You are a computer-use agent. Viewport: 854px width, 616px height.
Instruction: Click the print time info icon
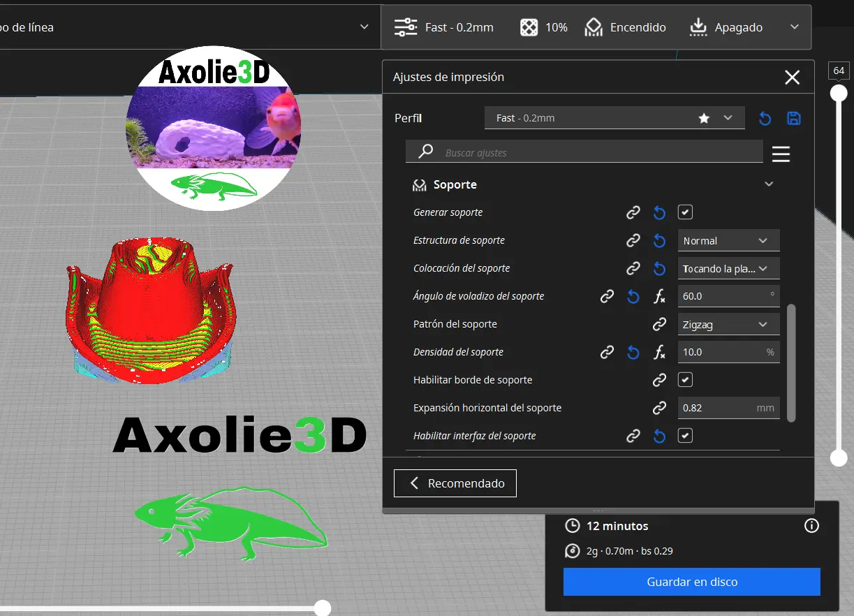click(x=811, y=526)
